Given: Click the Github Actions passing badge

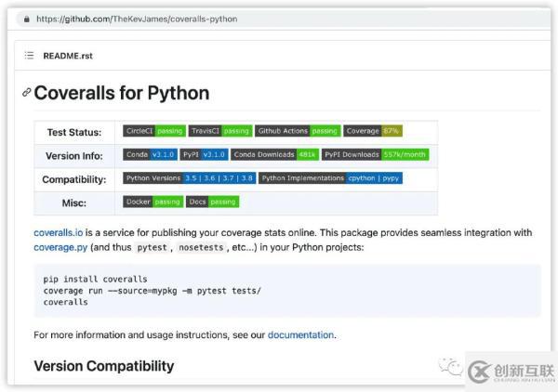Looking at the screenshot, I should (297, 131).
